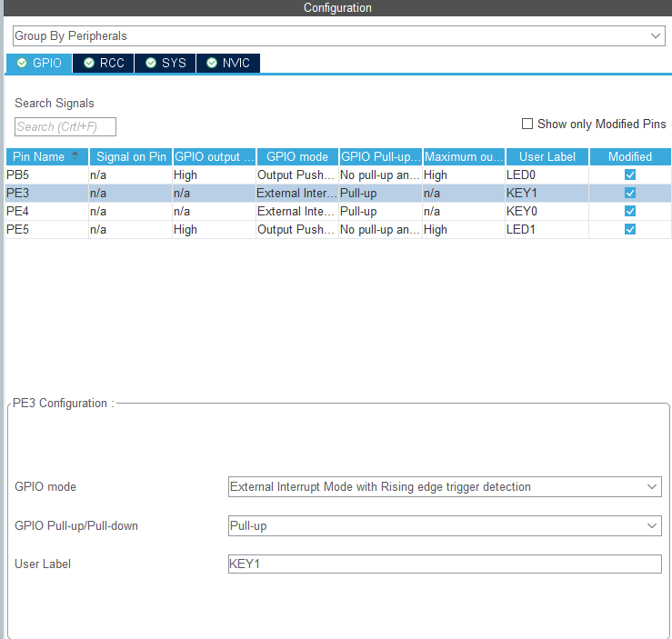This screenshot has width=672, height=639.
Task: Open the SYS tab
Action: coord(165,64)
